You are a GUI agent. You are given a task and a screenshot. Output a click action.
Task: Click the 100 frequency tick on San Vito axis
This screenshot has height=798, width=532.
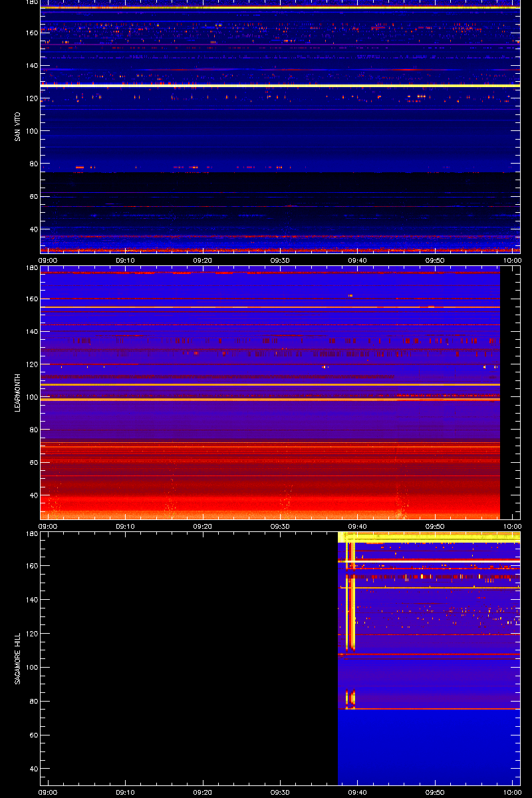[x=31, y=131]
